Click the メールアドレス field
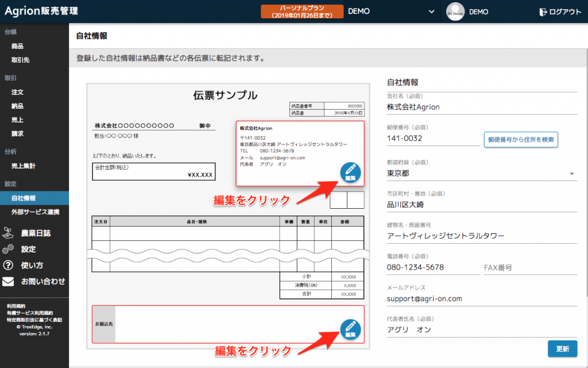The width and height of the screenshot is (588, 368). pos(482,299)
